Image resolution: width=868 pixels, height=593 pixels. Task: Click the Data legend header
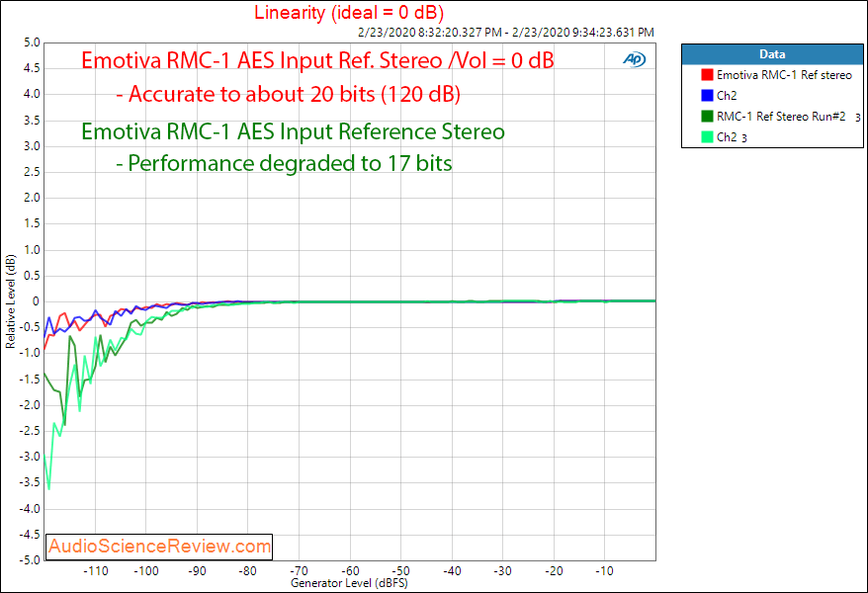coord(772,54)
